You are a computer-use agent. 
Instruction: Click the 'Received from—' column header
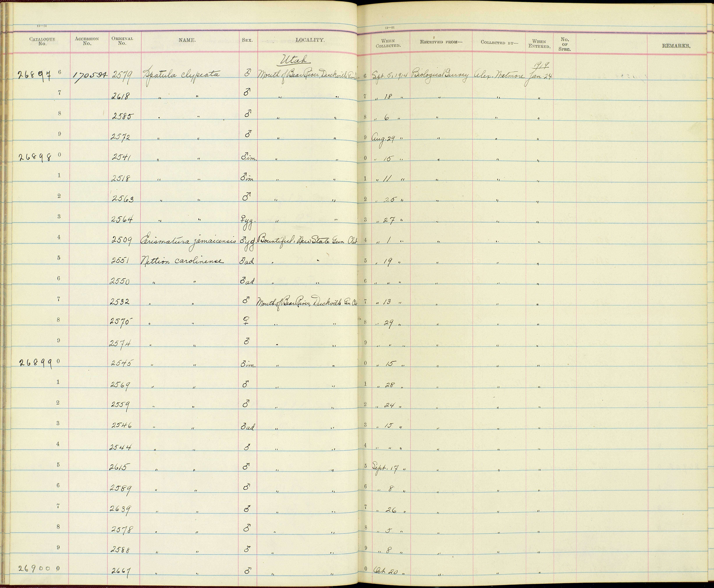(441, 42)
